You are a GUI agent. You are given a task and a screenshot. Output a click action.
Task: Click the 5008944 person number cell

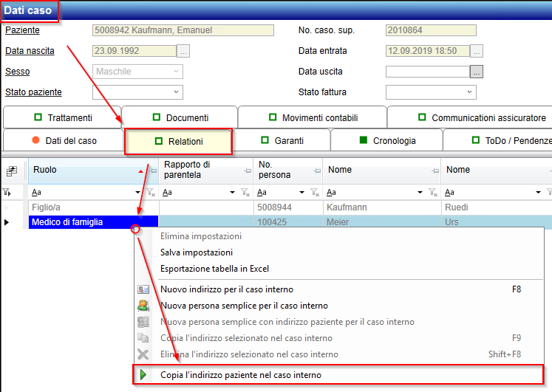pyautogui.click(x=288, y=207)
